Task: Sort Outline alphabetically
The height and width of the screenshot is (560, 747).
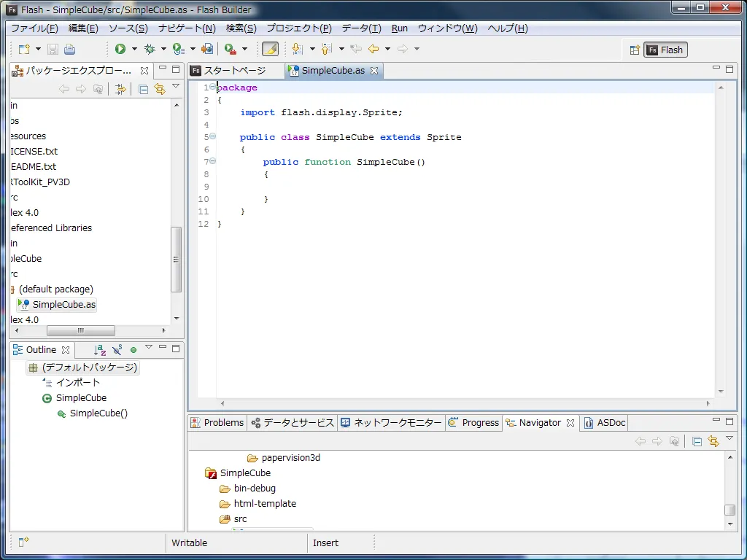Action: (x=99, y=350)
